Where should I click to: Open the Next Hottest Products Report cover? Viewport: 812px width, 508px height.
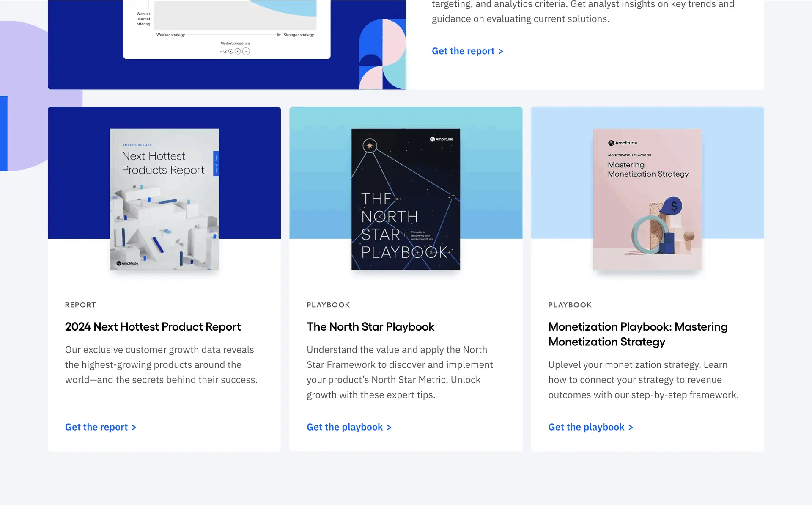pos(164,199)
